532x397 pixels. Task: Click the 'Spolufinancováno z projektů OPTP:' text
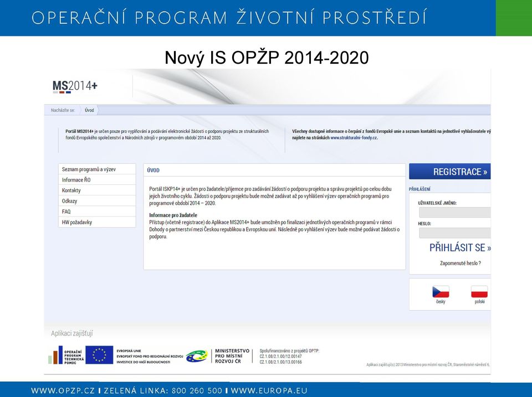(x=289, y=351)
